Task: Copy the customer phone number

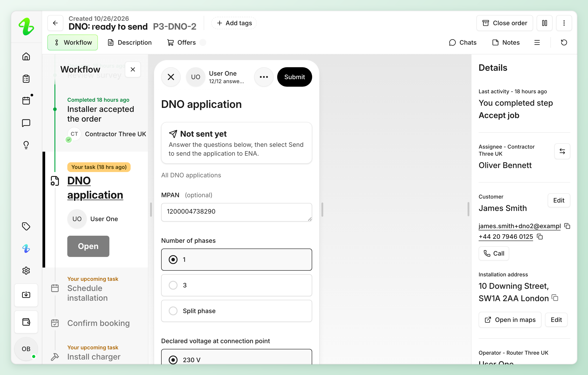Action: [x=540, y=237]
